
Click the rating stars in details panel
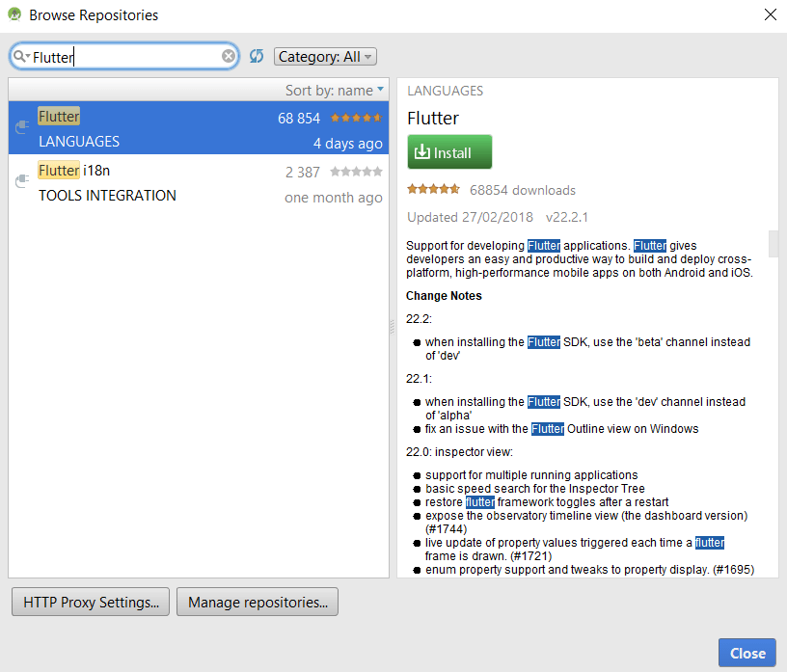click(x=433, y=190)
